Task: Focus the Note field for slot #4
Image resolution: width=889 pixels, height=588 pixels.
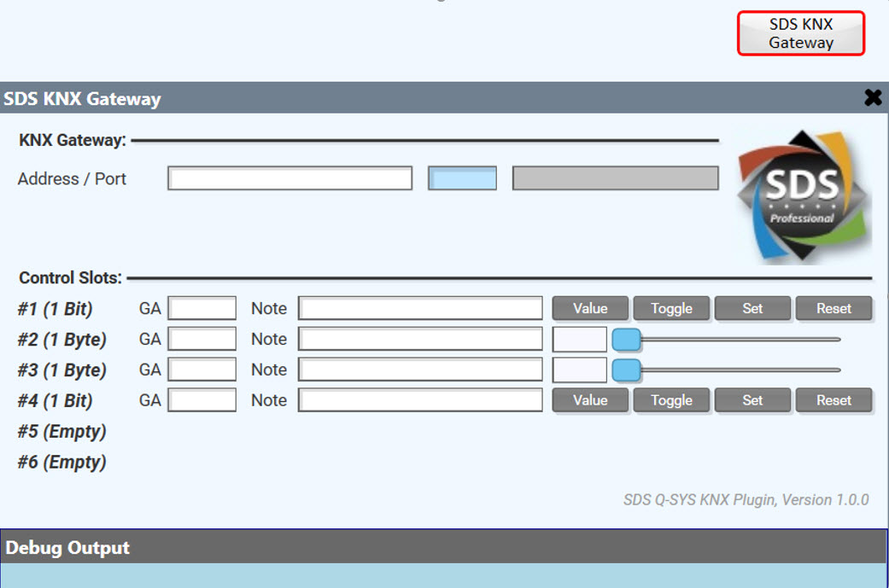Action: [420, 400]
